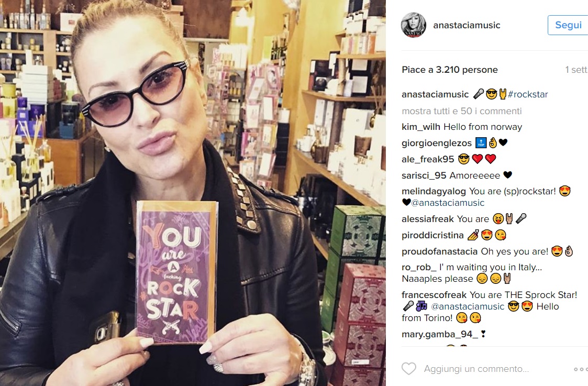Click the 1 sett post timestamp
The image size is (588, 386).
pyautogui.click(x=576, y=70)
